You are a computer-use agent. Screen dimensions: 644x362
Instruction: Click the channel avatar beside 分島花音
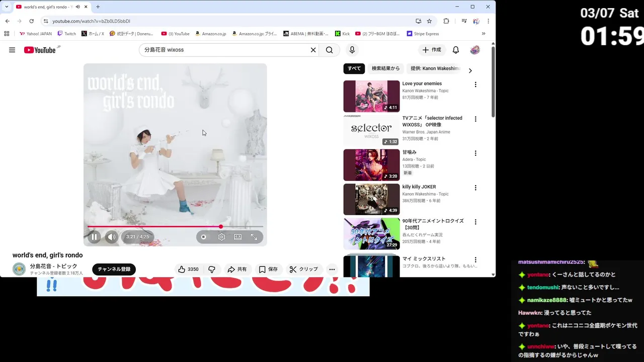19,269
